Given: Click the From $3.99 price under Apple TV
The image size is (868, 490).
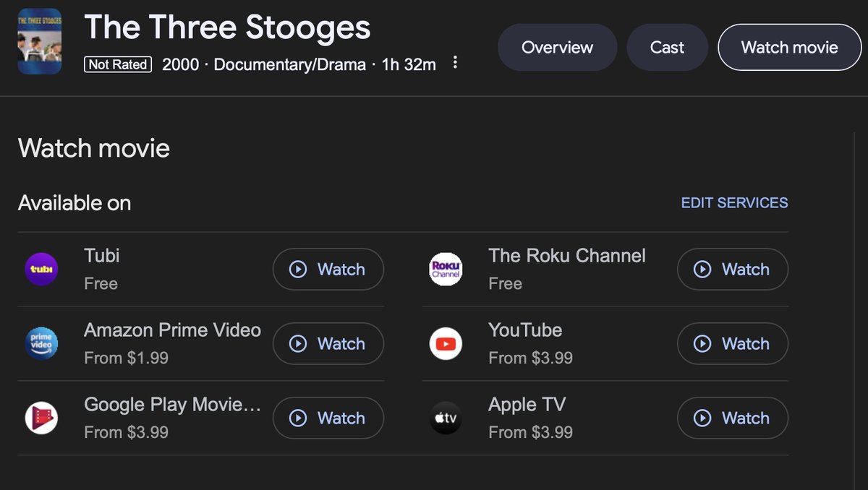Looking at the screenshot, I should tap(530, 432).
